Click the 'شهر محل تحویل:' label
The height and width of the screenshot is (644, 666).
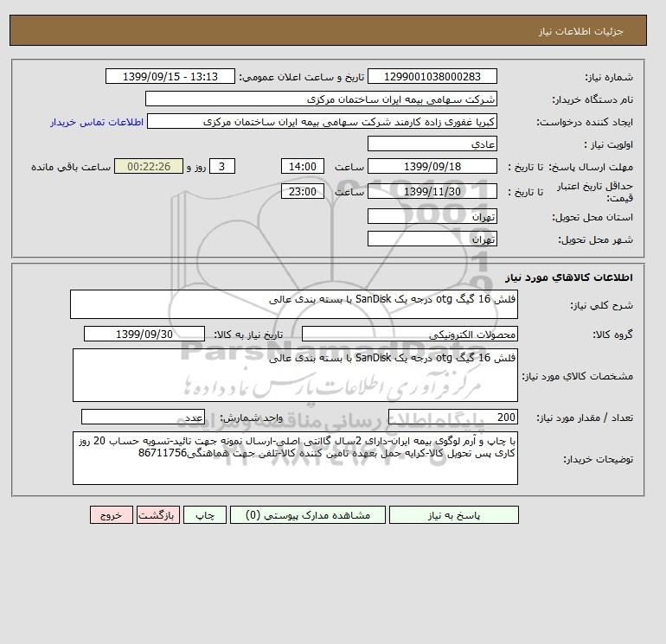coord(595,239)
